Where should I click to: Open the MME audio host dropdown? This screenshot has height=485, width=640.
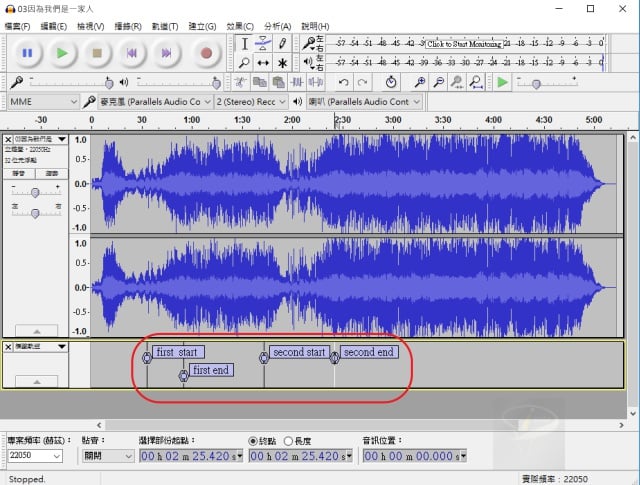[x=42, y=101]
